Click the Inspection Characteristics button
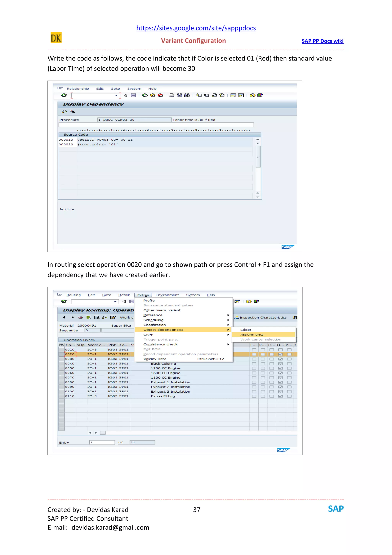Image resolution: width=392 pixels, height=555 pixels. tap(260, 317)
